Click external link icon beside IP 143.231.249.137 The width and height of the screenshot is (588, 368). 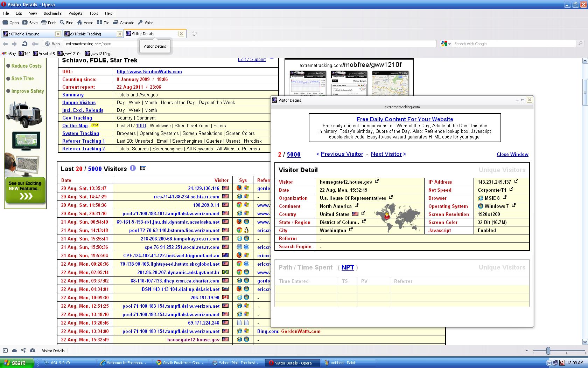516,181
